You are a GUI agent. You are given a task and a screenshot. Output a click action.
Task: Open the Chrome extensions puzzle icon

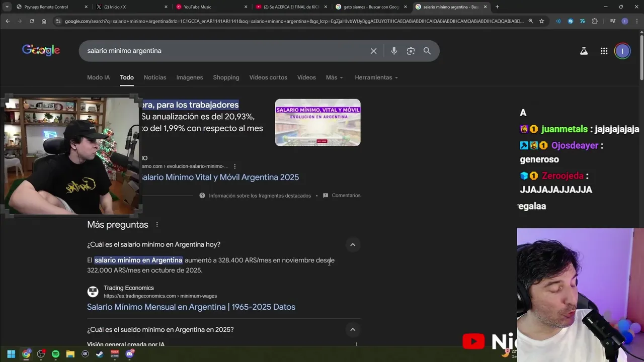tap(595, 21)
